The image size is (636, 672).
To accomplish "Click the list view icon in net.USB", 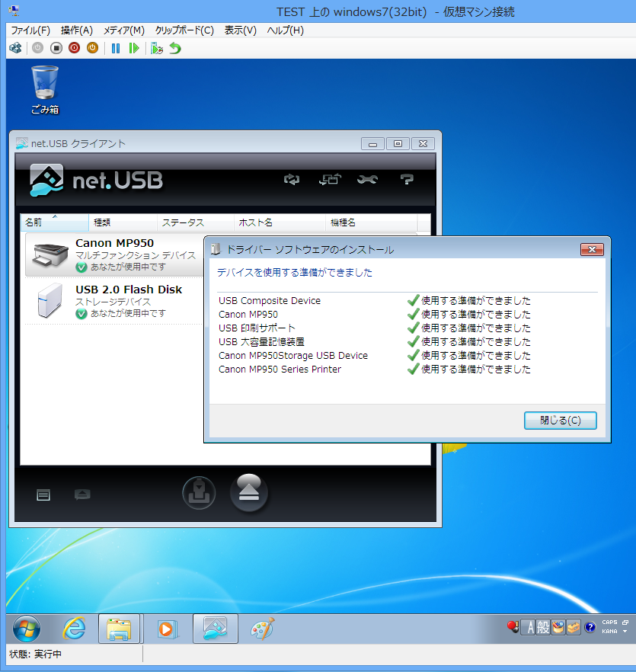I will (43, 495).
